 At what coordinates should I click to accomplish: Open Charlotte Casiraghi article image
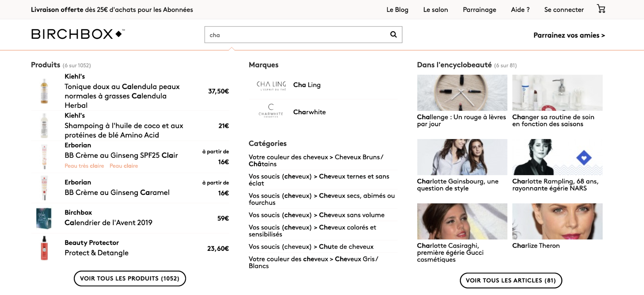pos(462,221)
